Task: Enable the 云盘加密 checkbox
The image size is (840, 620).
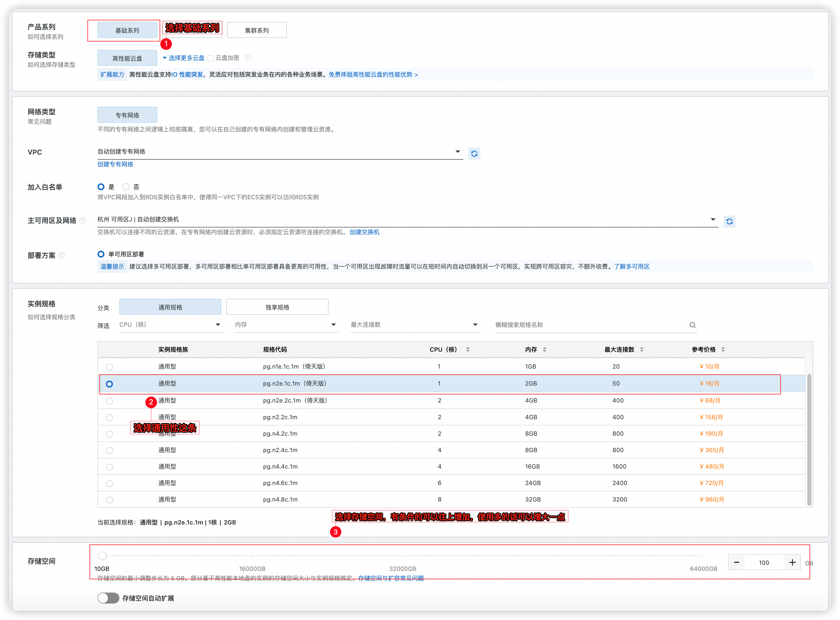Action: point(211,58)
